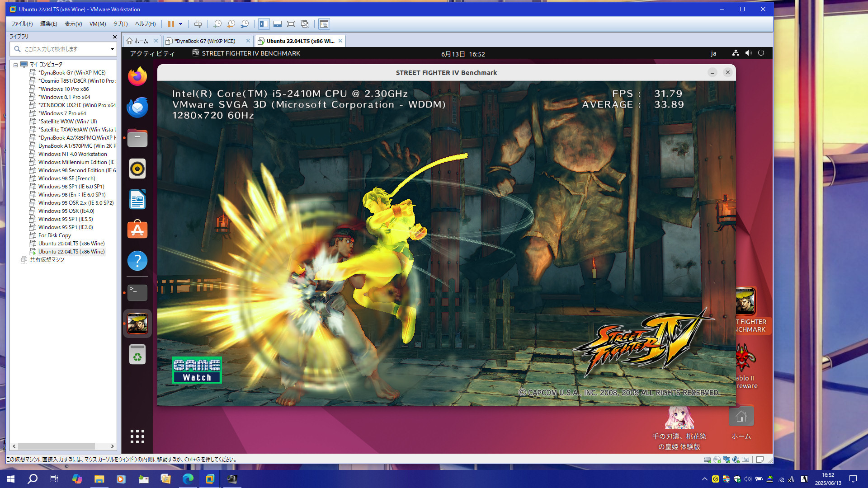This screenshot has width=868, height=488.
Task: Open the Terminal from the Ubuntu dock
Action: 137,293
